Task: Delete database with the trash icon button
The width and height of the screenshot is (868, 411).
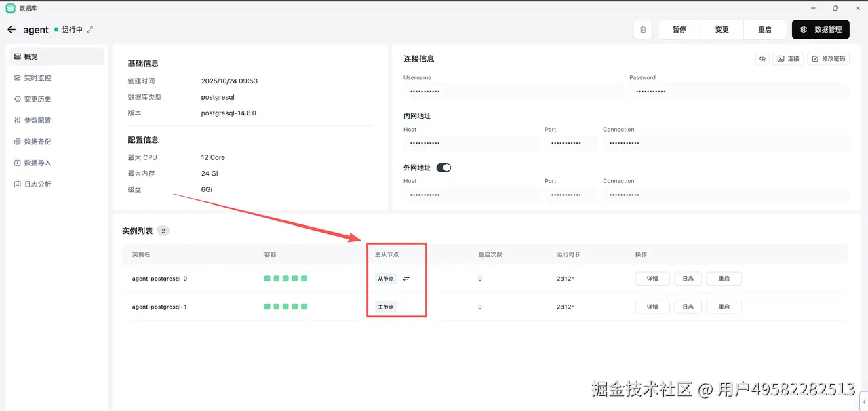Action: (x=643, y=30)
